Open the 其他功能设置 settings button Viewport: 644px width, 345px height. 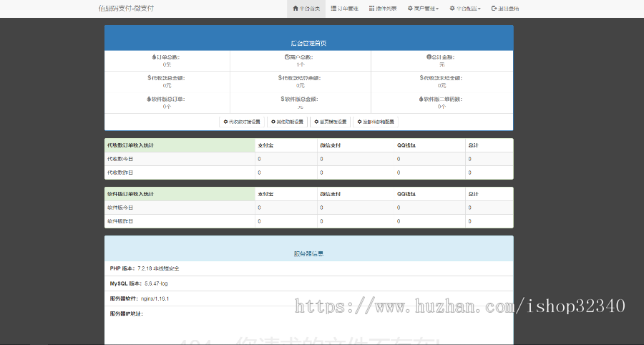click(x=287, y=122)
